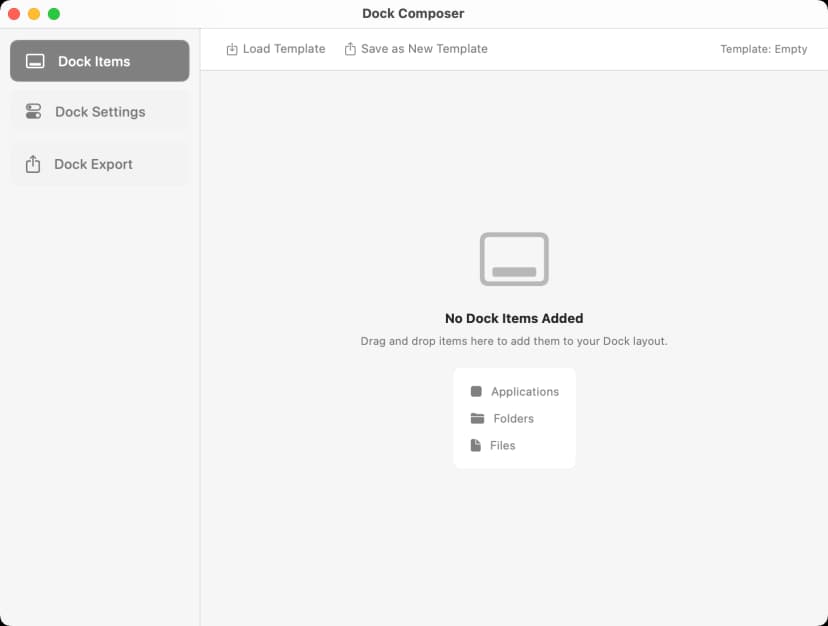The height and width of the screenshot is (626, 828).
Task: Click the Folders folder icon
Action: click(477, 419)
